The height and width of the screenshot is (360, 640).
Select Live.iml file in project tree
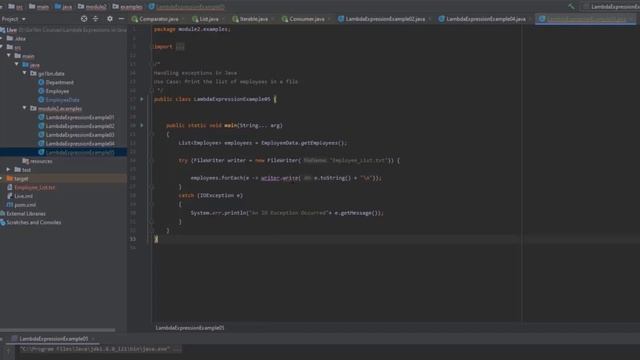tap(24, 196)
